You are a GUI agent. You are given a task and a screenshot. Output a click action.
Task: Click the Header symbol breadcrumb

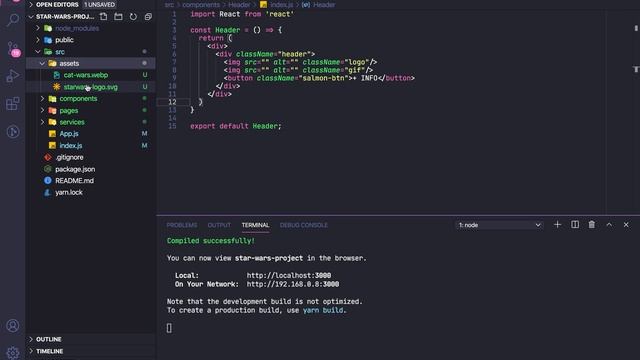324,5
